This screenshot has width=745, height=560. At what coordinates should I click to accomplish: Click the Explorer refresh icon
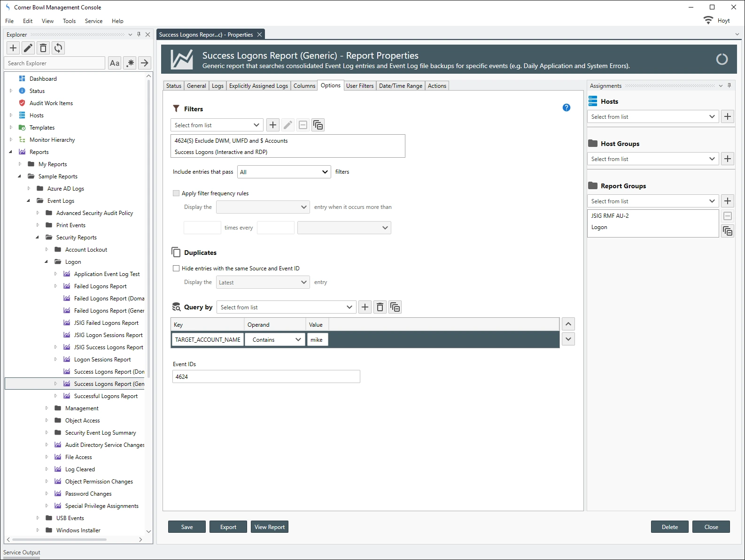[58, 48]
